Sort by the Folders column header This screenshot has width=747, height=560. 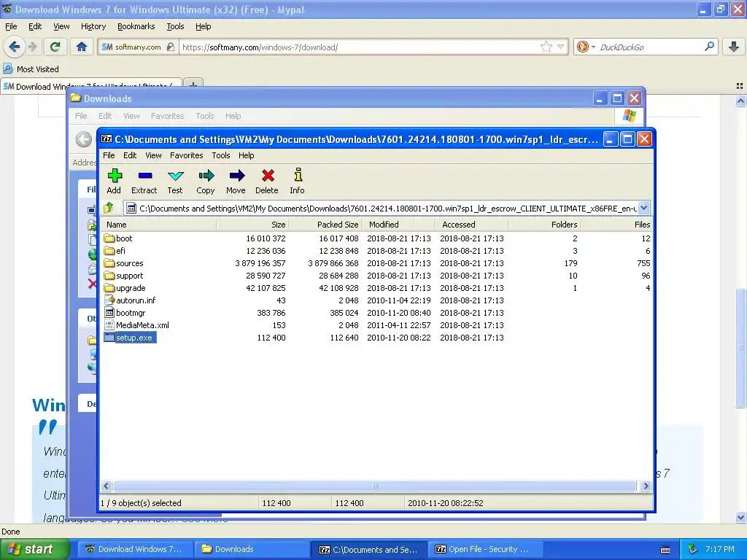[544, 225]
